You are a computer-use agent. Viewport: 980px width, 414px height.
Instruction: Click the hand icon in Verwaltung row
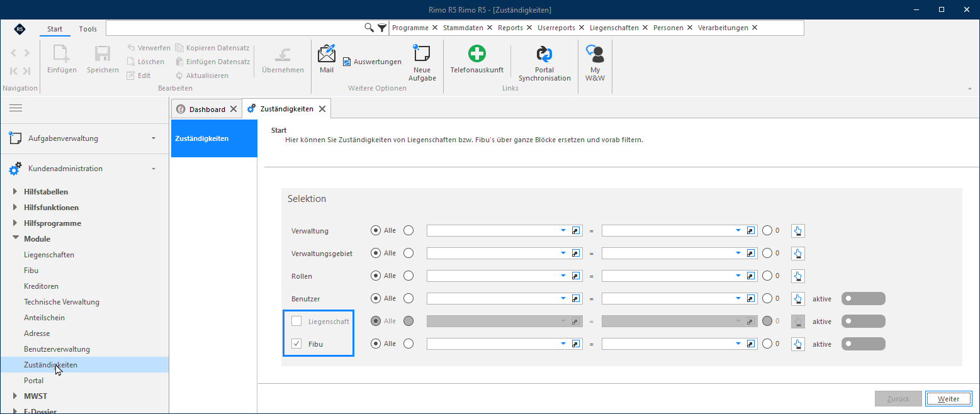(798, 231)
